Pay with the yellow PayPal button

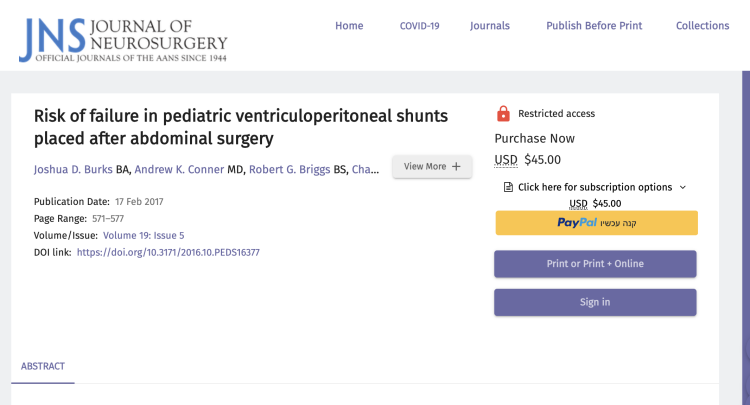click(x=596, y=223)
